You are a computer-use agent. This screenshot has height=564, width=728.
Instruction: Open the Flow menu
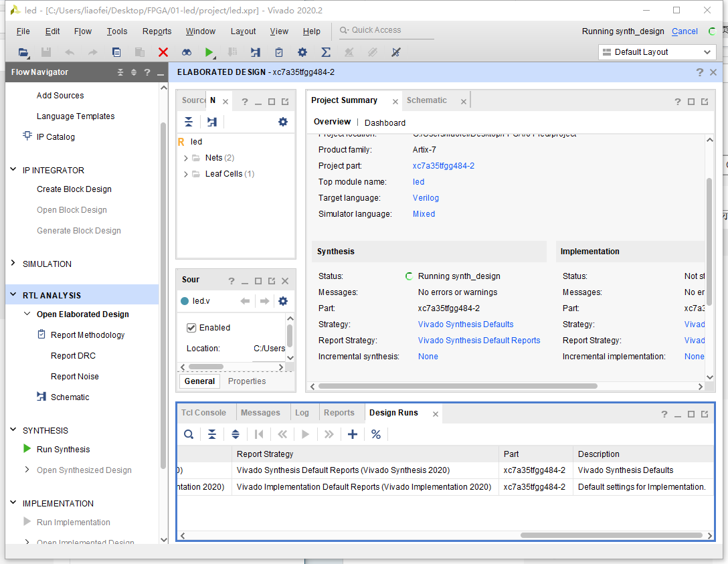tap(83, 31)
